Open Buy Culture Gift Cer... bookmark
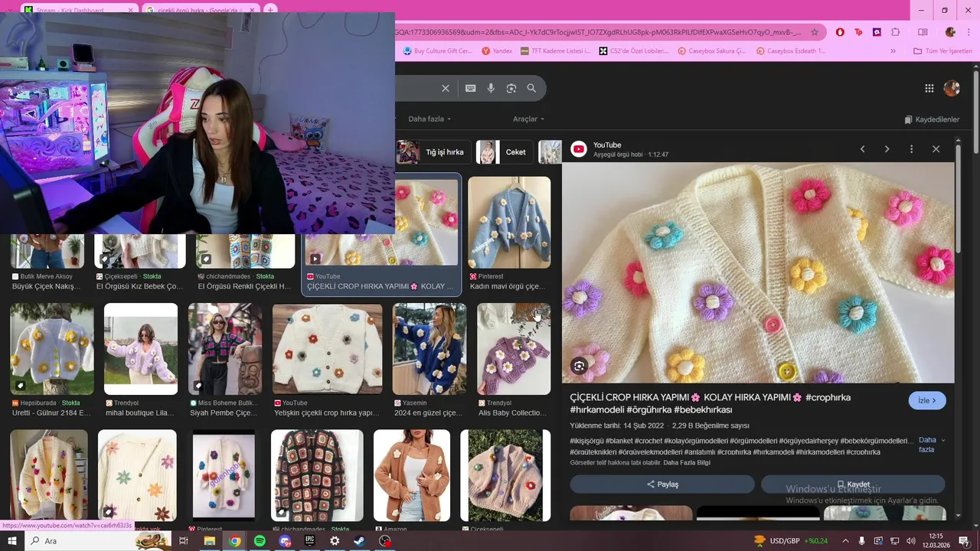Viewport: 980px width, 551px height. tap(438, 51)
